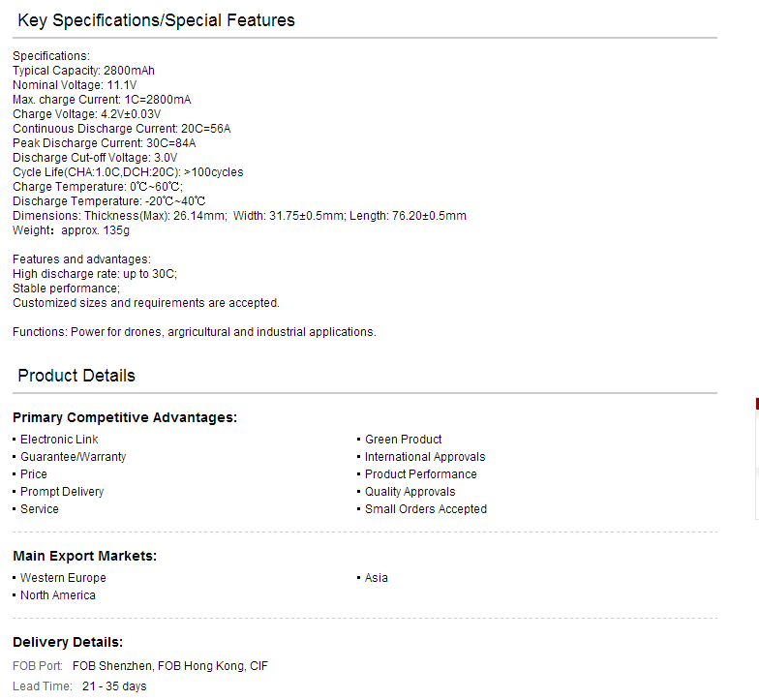Click the Primary Competitive Advantages heading
This screenshot has height=700, width=759.
click(125, 417)
